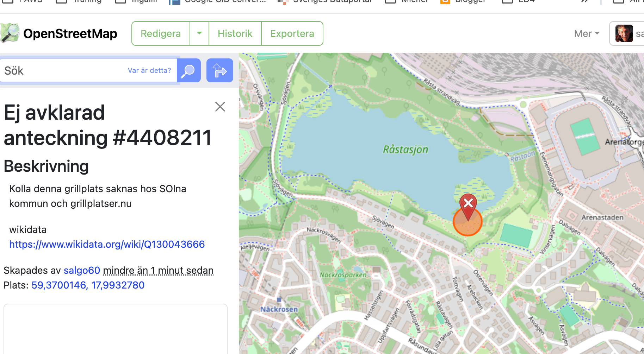Viewport: 644px width, 354px height.
Task: Close the note panel with the X
Action: click(x=220, y=107)
